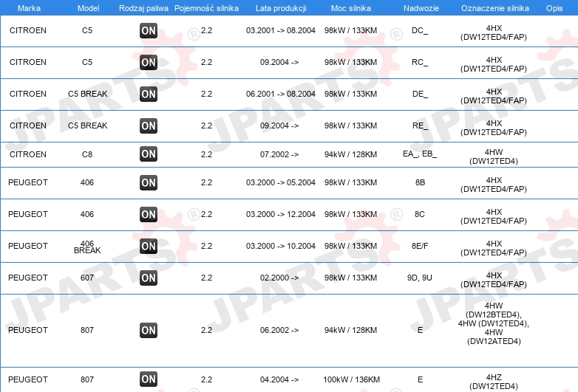Click C5 BREAK model in DE_ row
This screenshot has height=392, width=578.
click(88, 94)
